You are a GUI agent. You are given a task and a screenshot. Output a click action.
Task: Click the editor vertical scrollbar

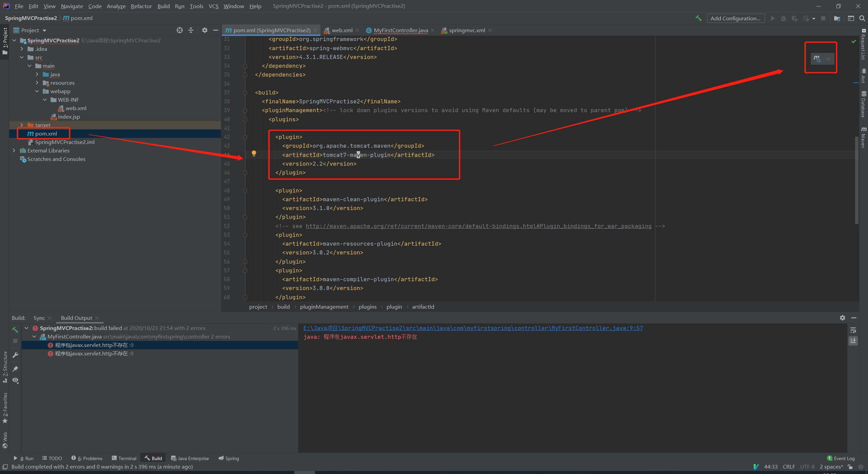(856, 180)
